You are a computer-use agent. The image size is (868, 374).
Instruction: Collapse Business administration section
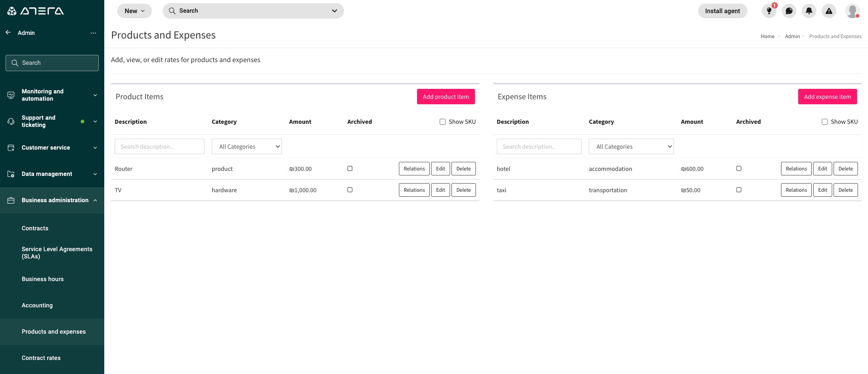(x=95, y=200)
